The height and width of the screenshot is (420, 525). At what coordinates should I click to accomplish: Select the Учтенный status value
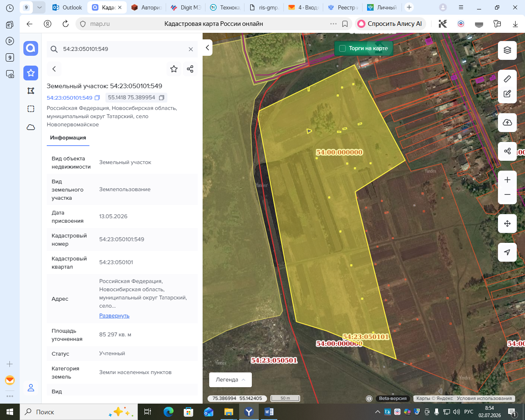112,354
